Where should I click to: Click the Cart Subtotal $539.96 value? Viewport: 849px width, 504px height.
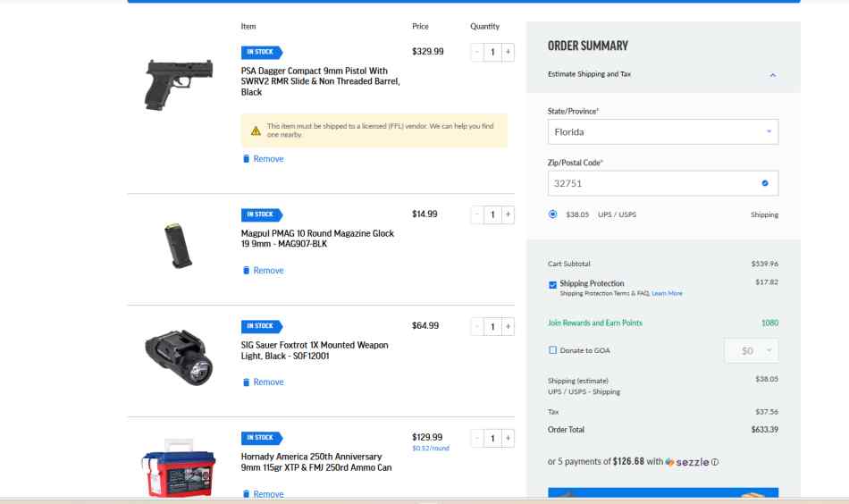click(764, 264)
